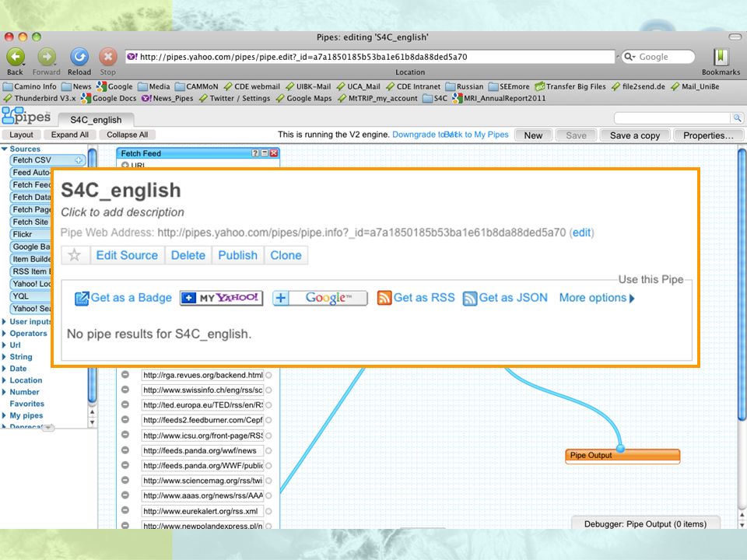Reload the page with the Reload icon
This screenshot has height=560, width=747.
[79, 57]
